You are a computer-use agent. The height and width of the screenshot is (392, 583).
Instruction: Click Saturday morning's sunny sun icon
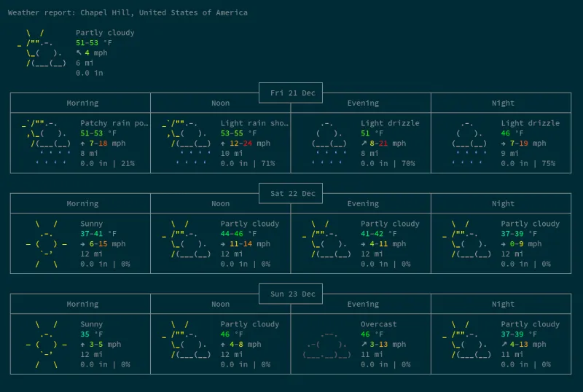(x=47, y=243)
